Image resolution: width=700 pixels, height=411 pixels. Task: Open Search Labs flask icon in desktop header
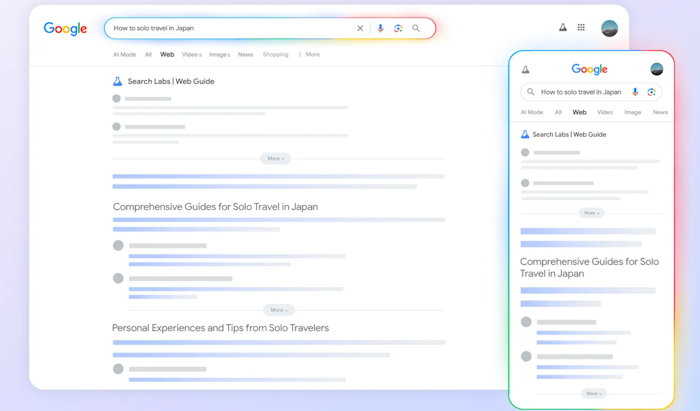point(563,27)
